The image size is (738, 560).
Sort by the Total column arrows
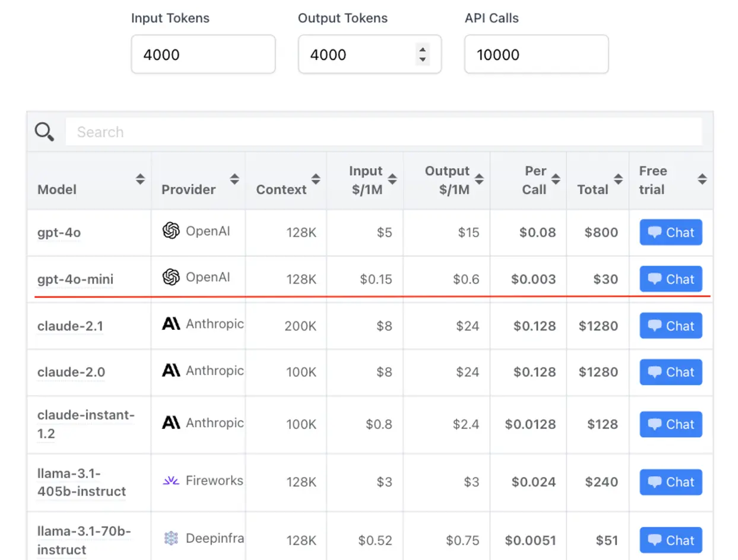[x=618, y=179]
